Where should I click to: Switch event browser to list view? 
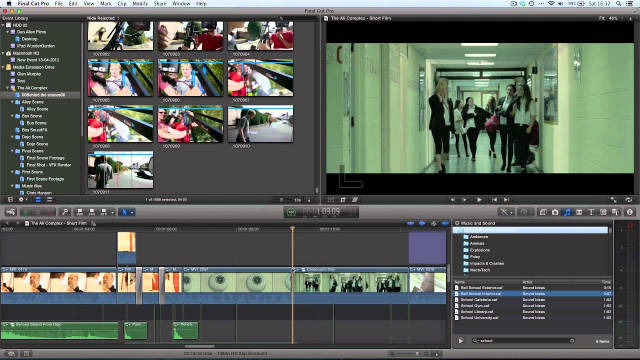pos(49,200)
